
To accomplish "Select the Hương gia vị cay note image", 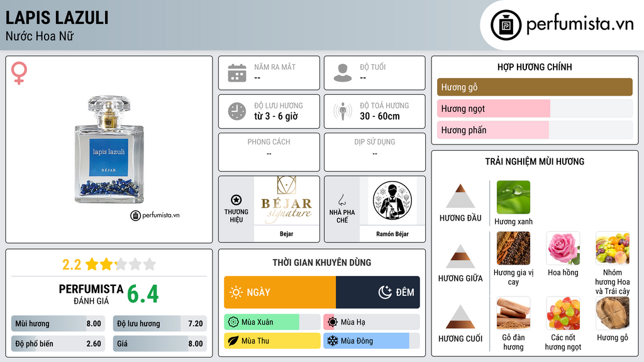I will coord(513,248).
